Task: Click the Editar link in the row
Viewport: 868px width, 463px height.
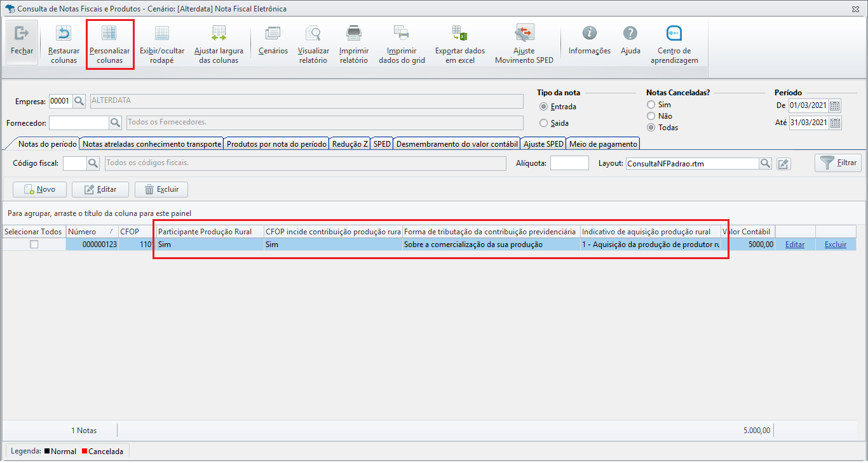Action: click(794, 245)
